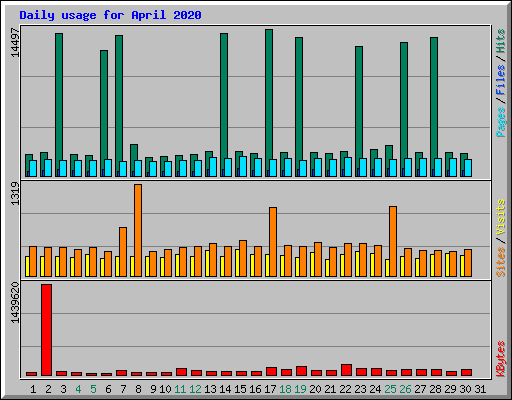512x400 pixels.
Task: Click the Visits legend label
Action: click(x=501, y=217)
